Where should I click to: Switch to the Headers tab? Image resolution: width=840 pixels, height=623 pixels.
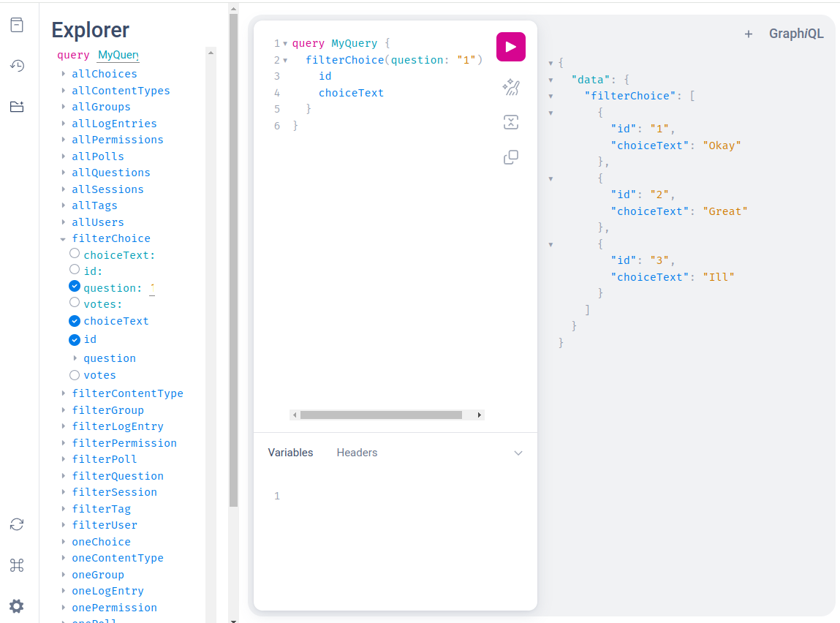pos(357,453)
